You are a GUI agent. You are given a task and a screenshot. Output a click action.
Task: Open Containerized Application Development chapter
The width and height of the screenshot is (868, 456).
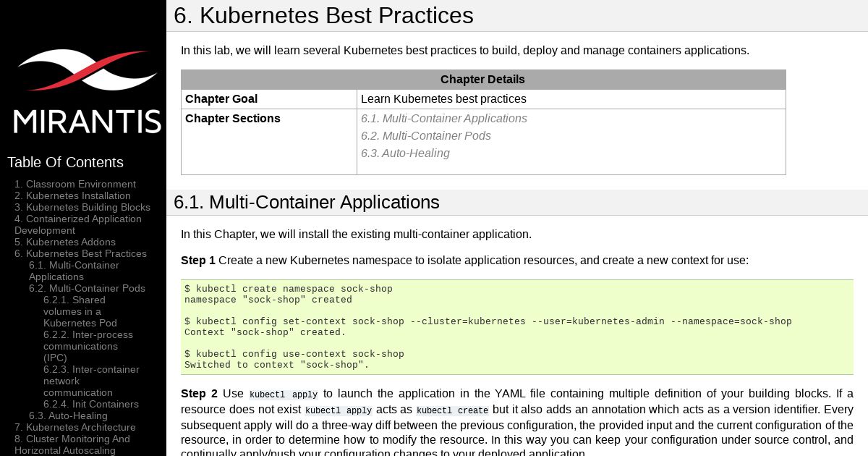pyautogui.click(x=78, y=224)
